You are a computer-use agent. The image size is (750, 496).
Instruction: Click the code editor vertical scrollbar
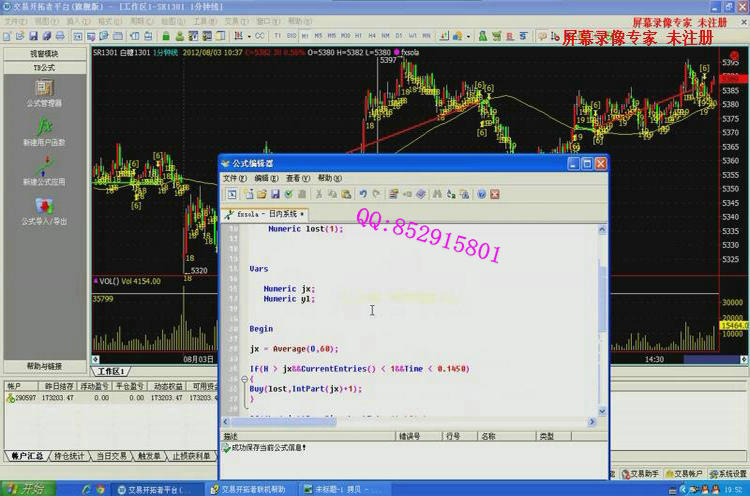(601, 320)
